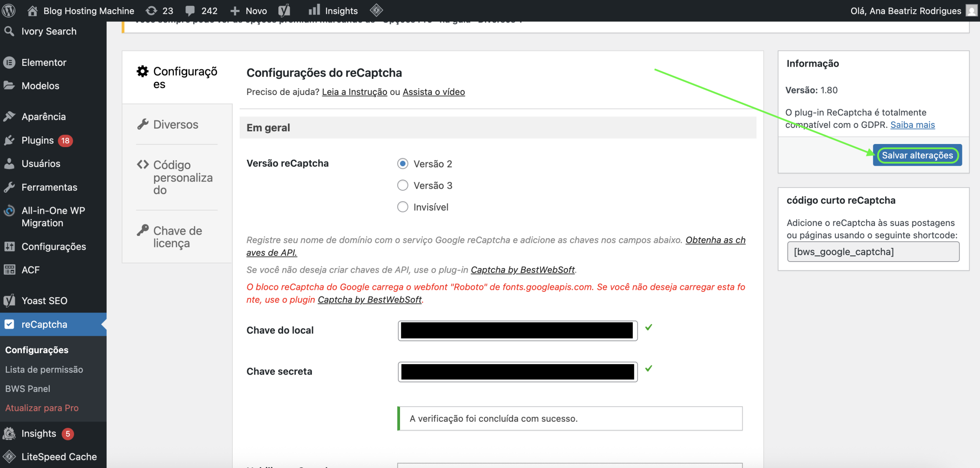
Task: Click the Configurações submenu item under reCaptcha
Action: [37, 350]
